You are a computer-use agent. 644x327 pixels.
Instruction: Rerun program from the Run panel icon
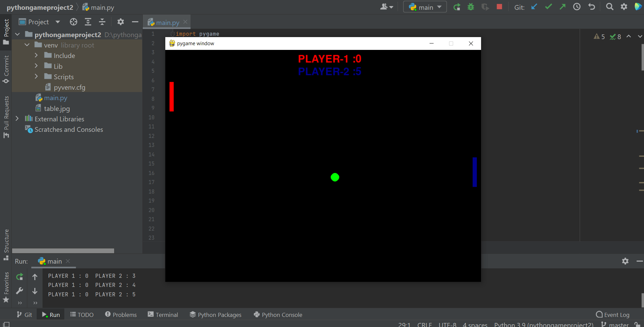[x=19, y=276]
